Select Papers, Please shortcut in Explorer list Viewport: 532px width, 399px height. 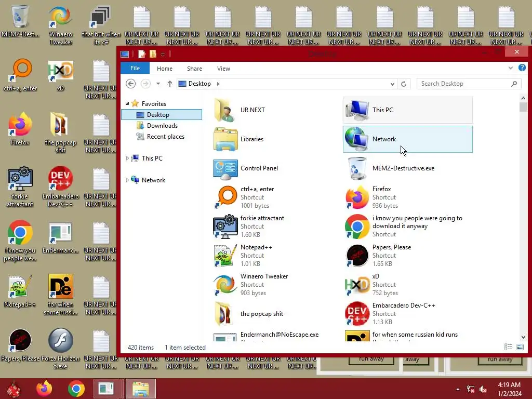[407, 256]
